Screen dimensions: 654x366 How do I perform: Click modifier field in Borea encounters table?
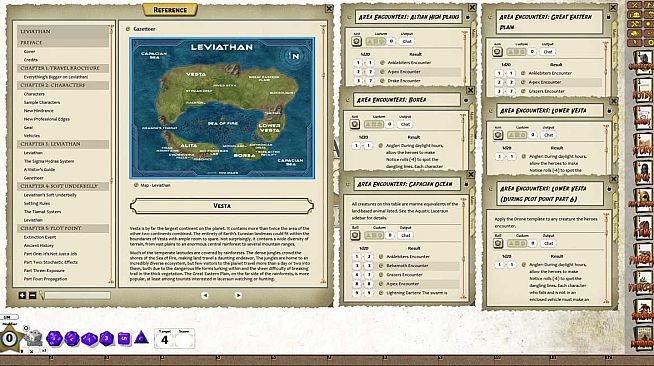click(x=390, y=124)
